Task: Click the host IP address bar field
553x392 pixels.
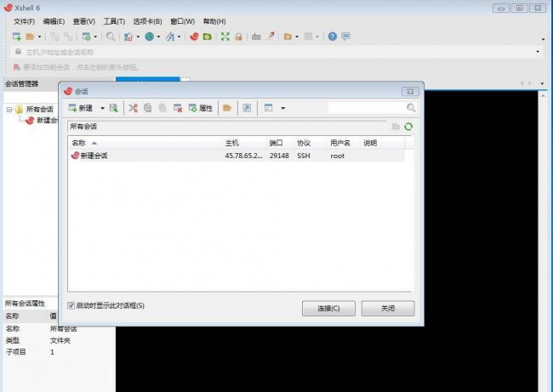Action: [276, 52]
